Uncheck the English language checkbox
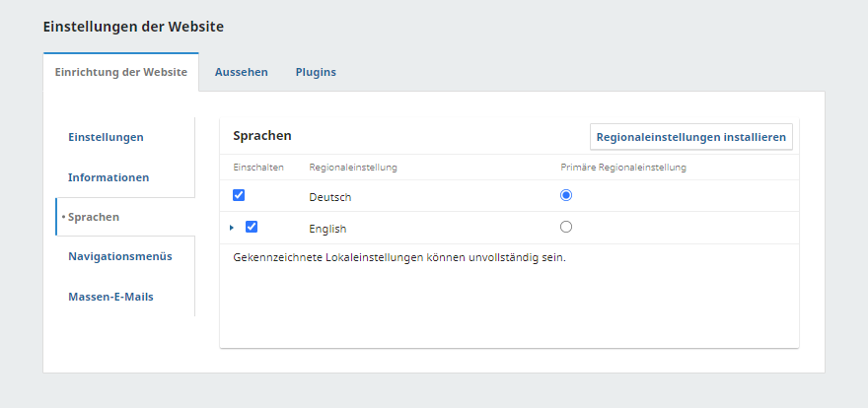This screenshot has height=408, width=868. pos(252,227)
